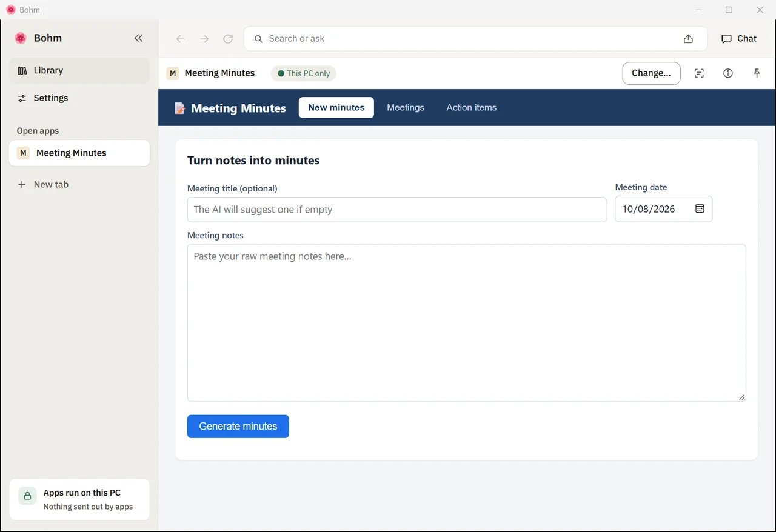Screen dimensions: 776x532
Task: Click the Generate minutes button
Action: 238,427
